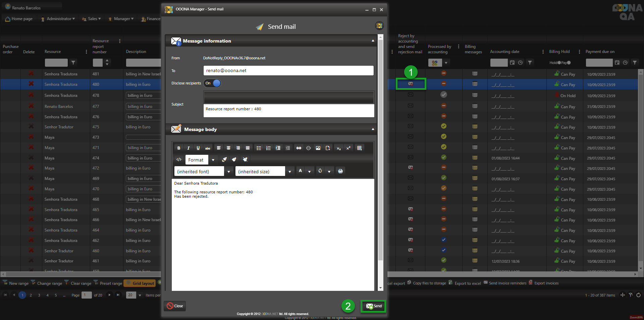Open the Format dropdown

click(x=213, y=160)
